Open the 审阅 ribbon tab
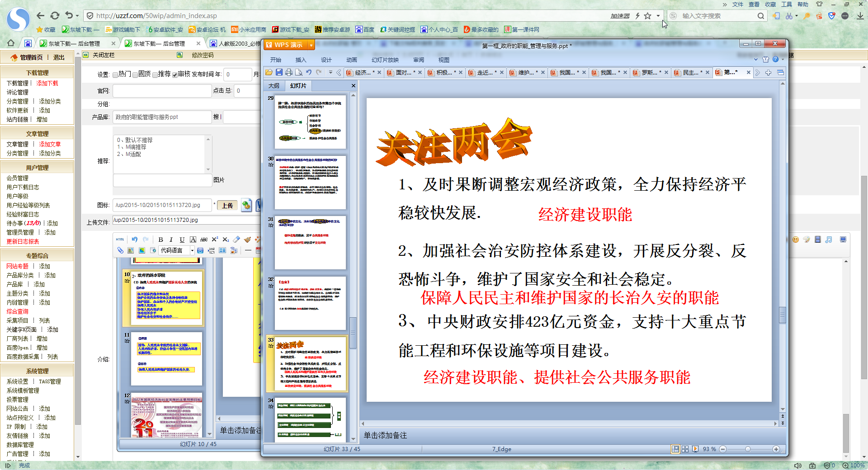 click(419, 60)
